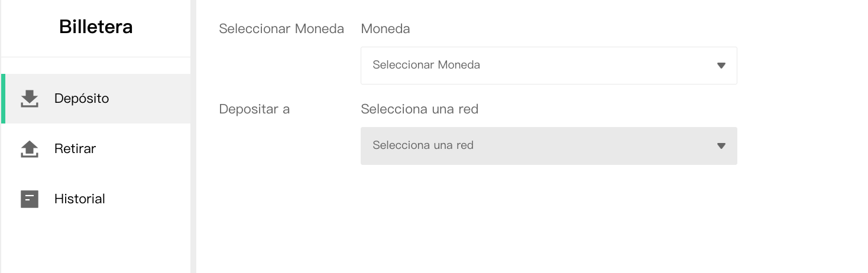This screenshot has height=273, width=868.
Task: Switch to the Retirar menu item
Action: pyautogui.click(x=75, y=149)
